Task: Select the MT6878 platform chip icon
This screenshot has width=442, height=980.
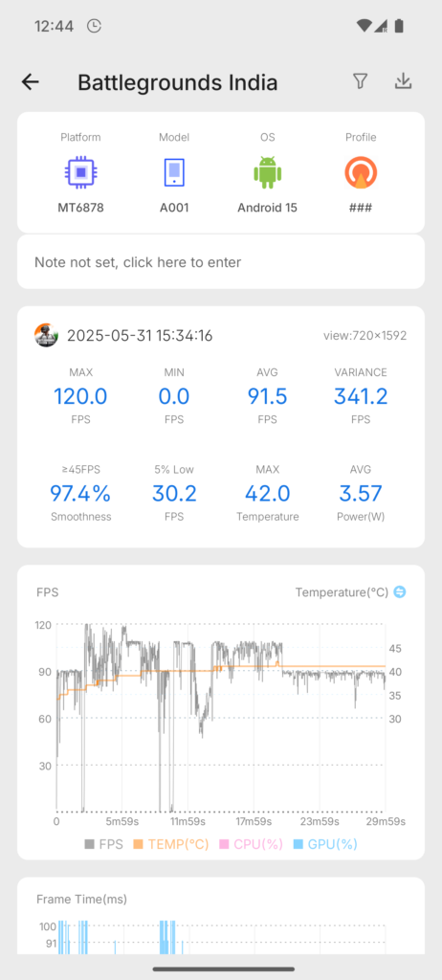Action: pos(80,172)
